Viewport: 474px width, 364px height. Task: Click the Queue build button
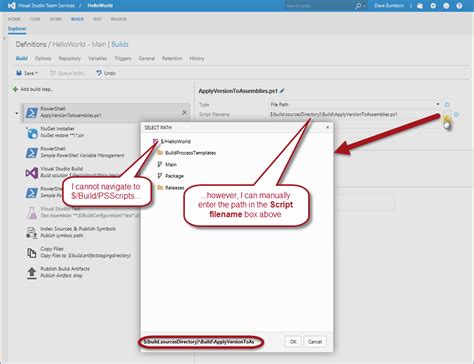tap(68, 73)
